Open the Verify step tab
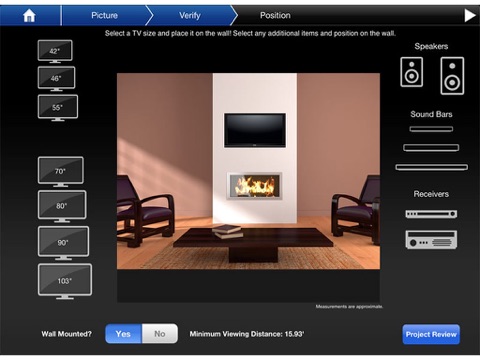The height and width of the screenshot is (360, 480). point(190,15)
